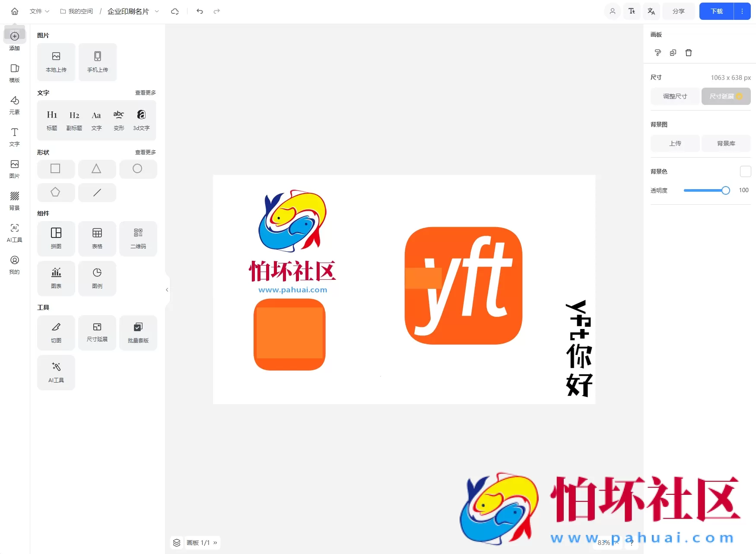Open the AI工具 sidebar panel
The image size is (756, 554).
14,233
